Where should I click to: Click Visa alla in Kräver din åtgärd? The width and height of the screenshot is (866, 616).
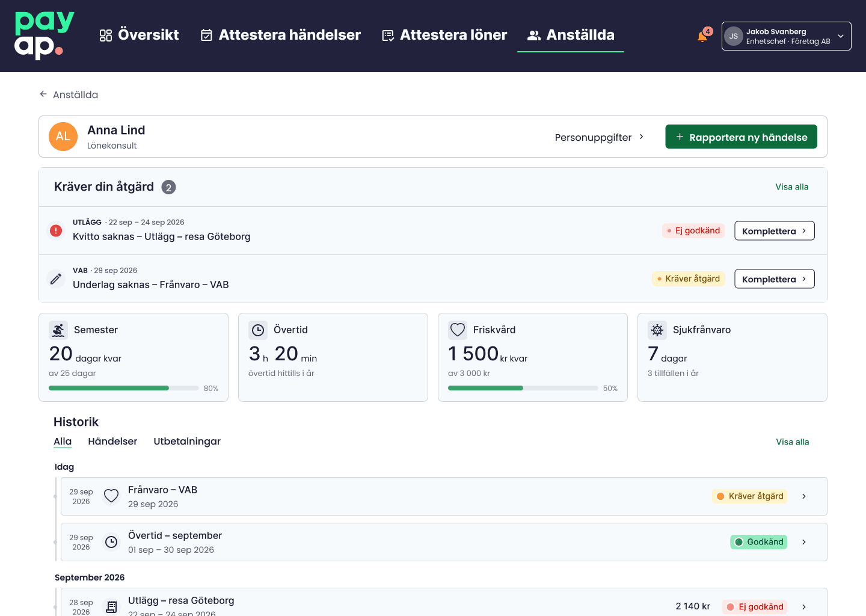tap(792, 187)
